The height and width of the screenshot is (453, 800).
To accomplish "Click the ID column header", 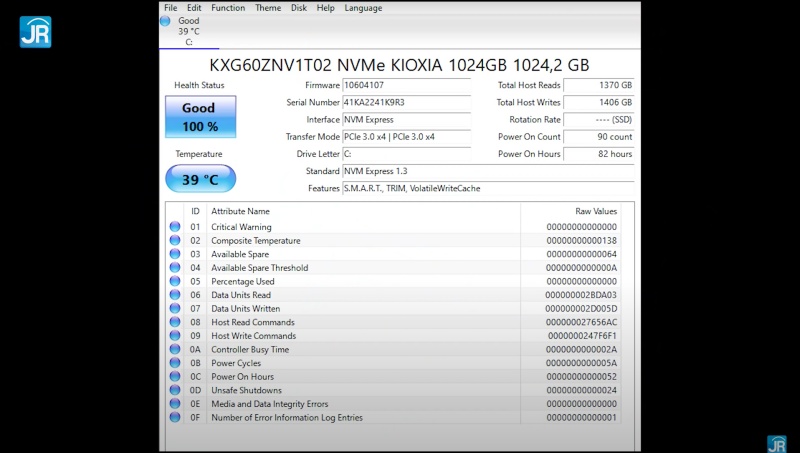I will tap(195, 211).
